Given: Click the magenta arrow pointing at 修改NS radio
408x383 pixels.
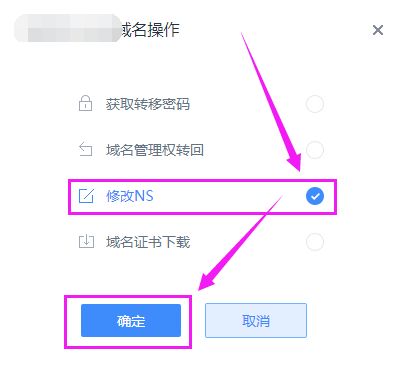Looking at the screenshot, I should [272, 103].
